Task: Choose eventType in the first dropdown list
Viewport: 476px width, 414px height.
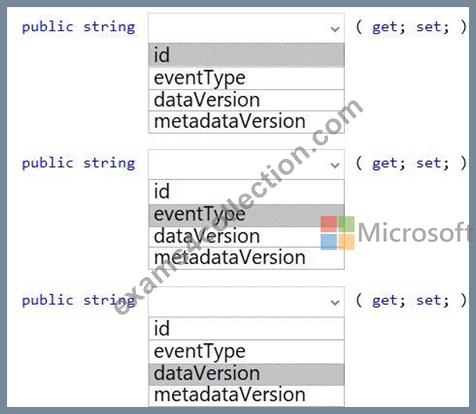Action: click(246, 78)
